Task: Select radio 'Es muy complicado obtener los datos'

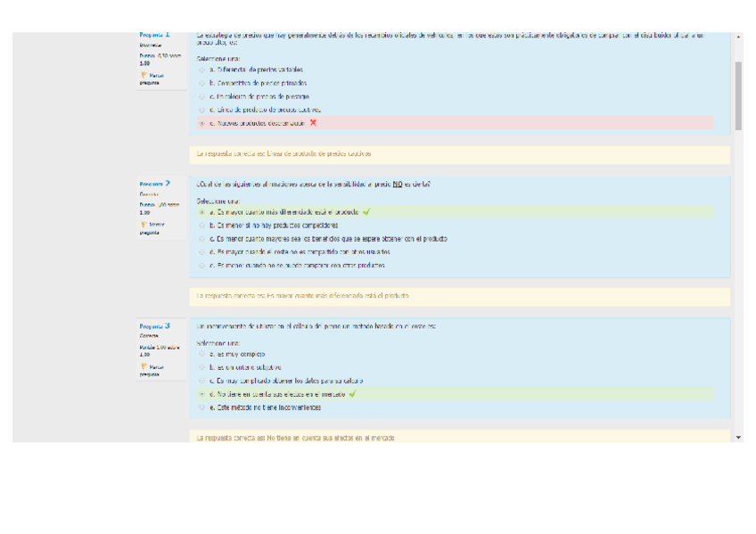Action: point(202,381)
